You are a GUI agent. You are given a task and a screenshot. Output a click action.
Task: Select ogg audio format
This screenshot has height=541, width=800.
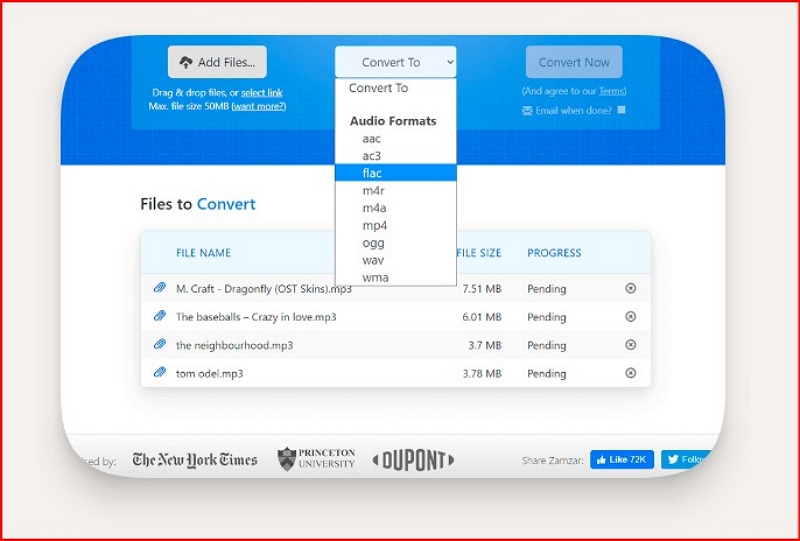pyautogui.click(x=395, y=242)
